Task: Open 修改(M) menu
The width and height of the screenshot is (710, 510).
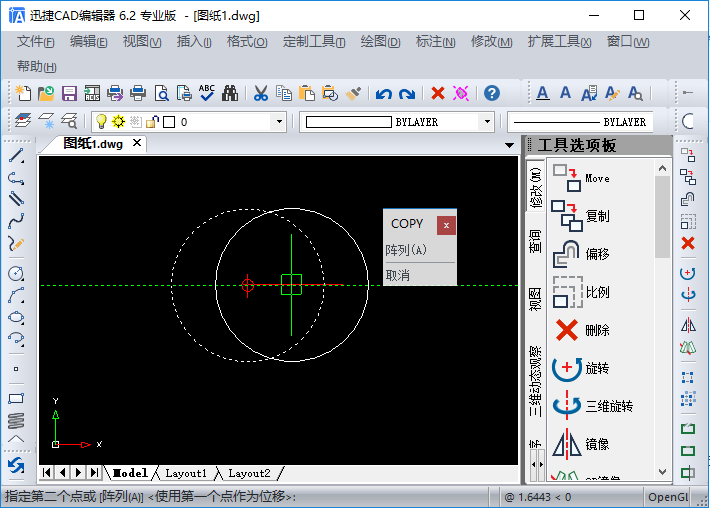Action: [491, 42]
